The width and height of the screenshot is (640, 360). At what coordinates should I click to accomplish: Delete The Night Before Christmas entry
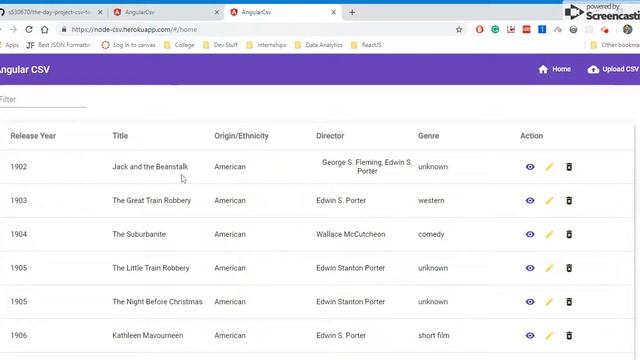[x=569, y=302]
